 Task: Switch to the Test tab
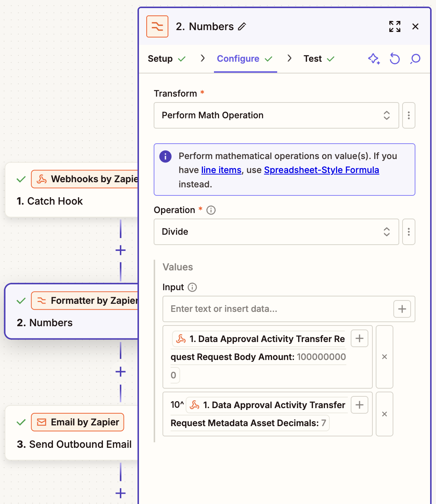pos(319,59)
